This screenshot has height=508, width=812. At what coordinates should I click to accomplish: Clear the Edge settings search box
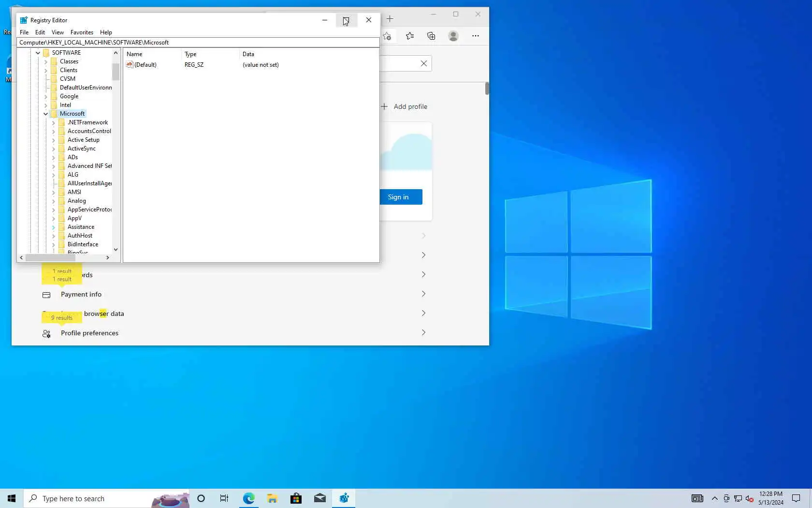pos(424,63)
